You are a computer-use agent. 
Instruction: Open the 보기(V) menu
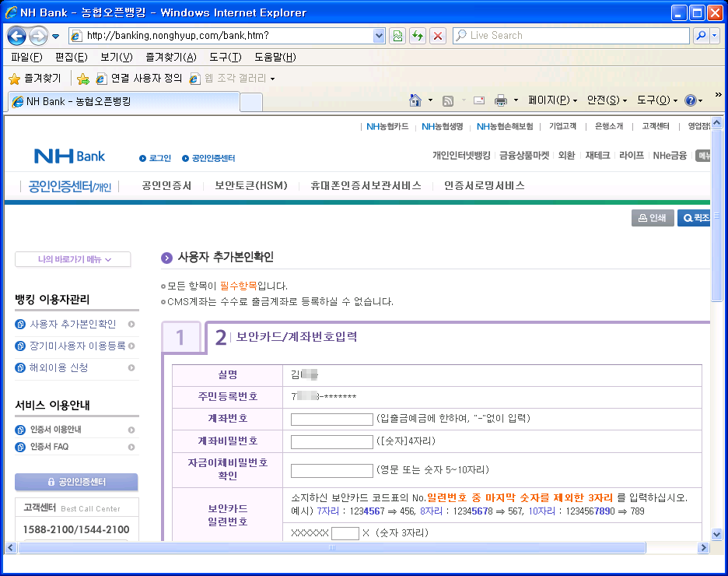117,57
